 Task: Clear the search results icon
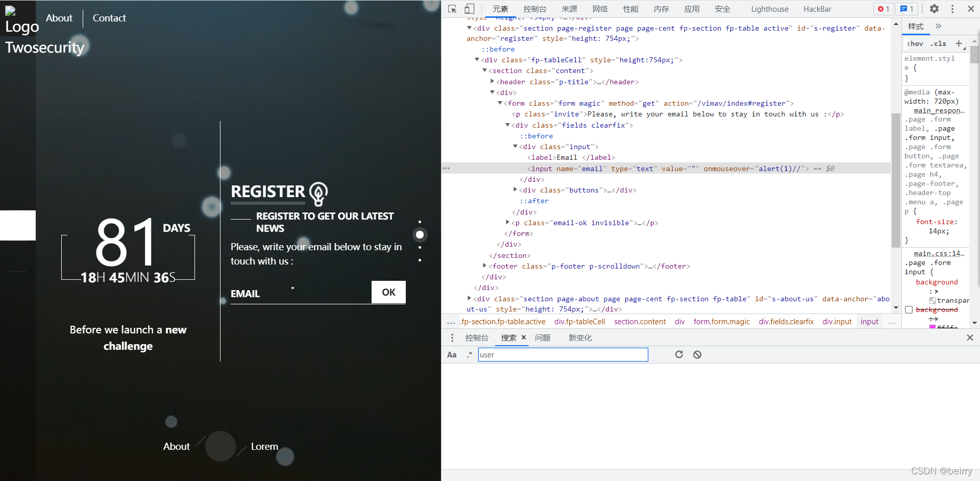coord(697,354)
